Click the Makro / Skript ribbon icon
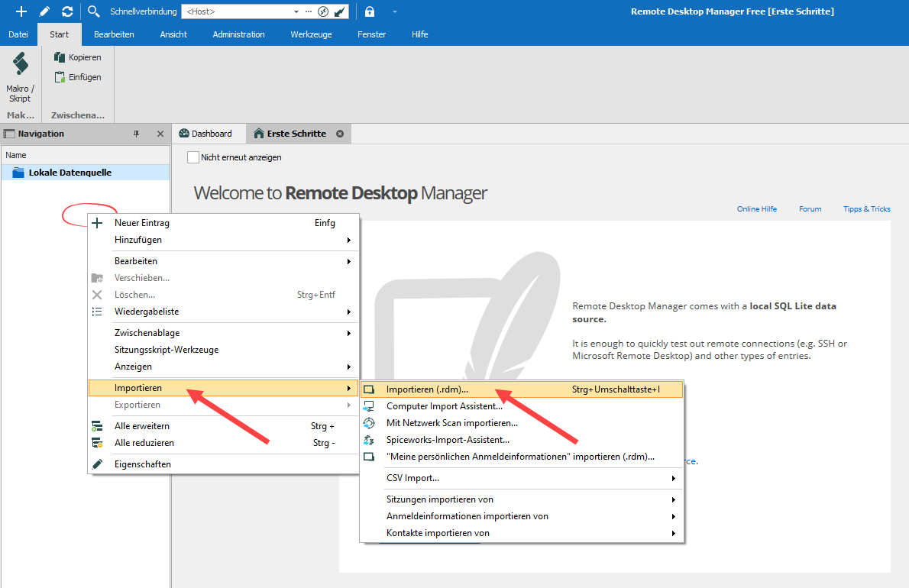 [21, 76]
